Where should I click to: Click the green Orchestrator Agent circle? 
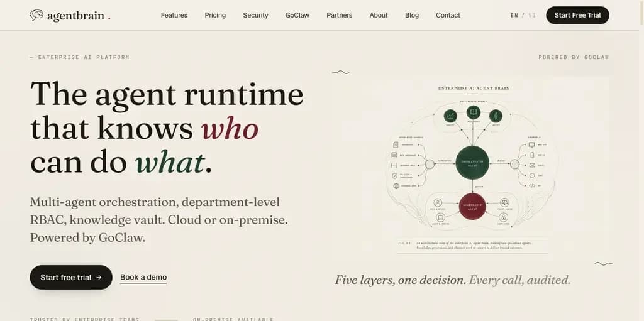pos(472,163)
